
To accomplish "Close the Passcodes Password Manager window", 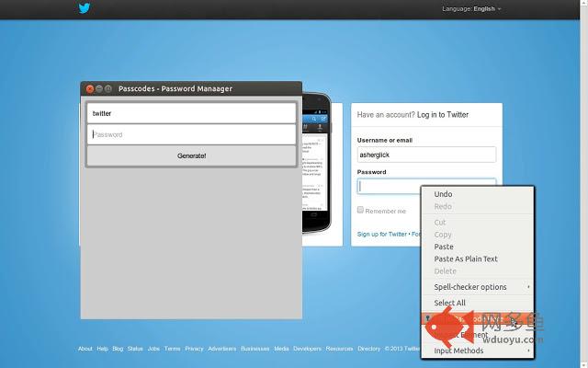I will 90,89.
